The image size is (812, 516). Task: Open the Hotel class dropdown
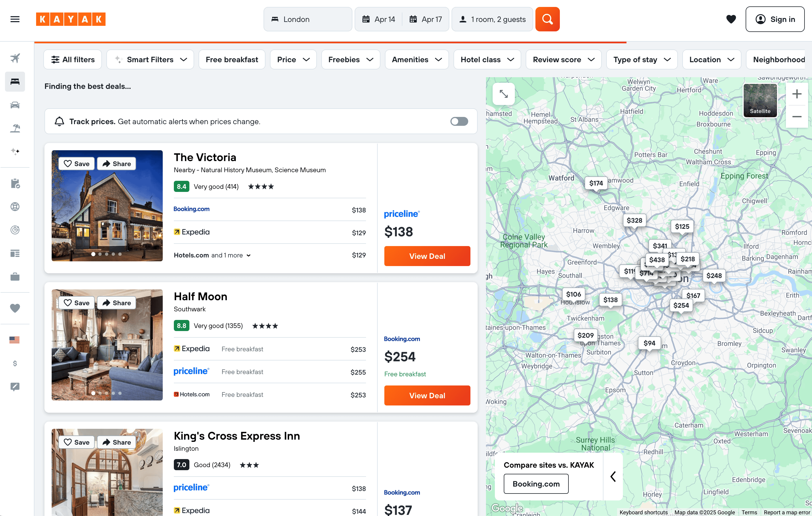click(x=487, y=60)
